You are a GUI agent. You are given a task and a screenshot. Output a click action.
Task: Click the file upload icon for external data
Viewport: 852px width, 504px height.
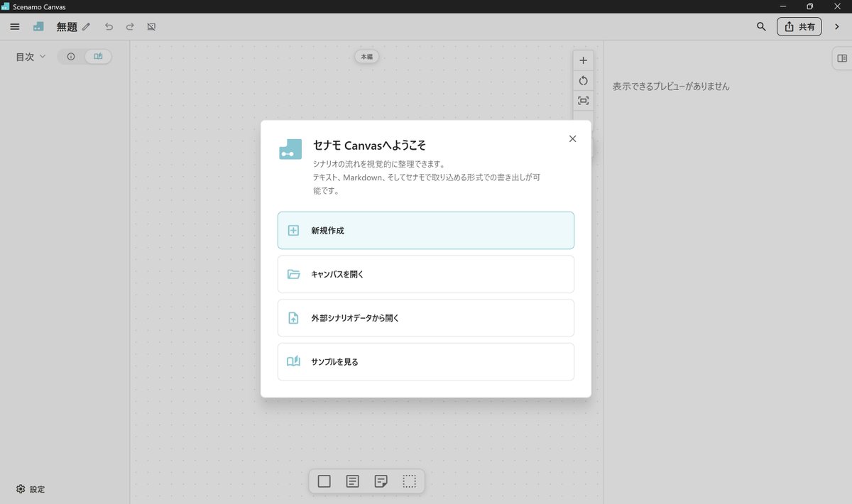pyautogui.click(x=293, y=318)
